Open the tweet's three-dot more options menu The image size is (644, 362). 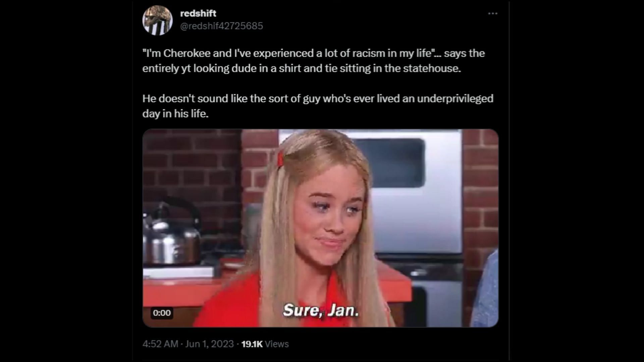pos(492,14)
